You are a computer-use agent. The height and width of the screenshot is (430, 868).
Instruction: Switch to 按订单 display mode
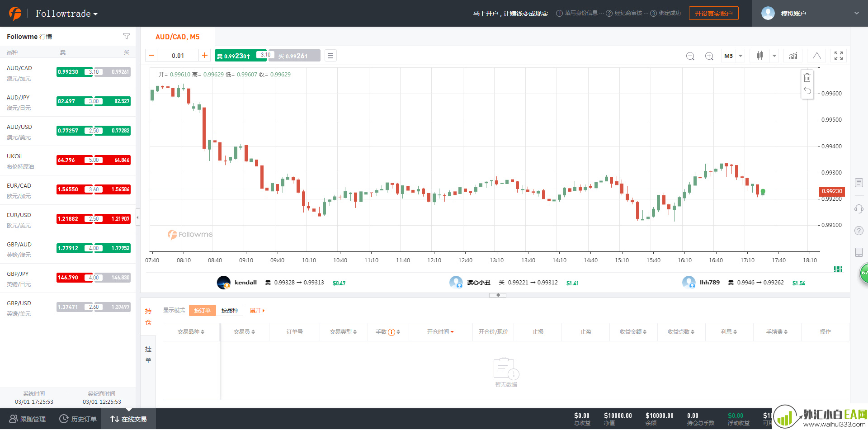tap(202, 311)
